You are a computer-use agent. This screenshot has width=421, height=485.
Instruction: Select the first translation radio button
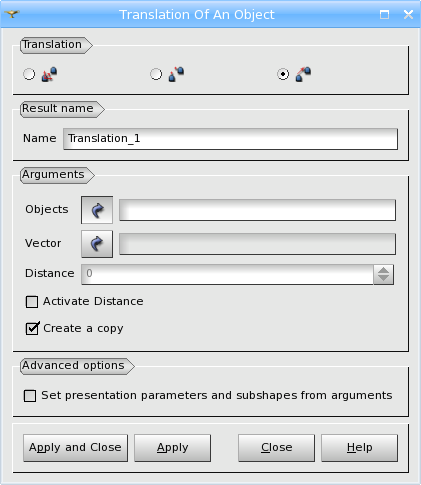(x=29, y=74)
